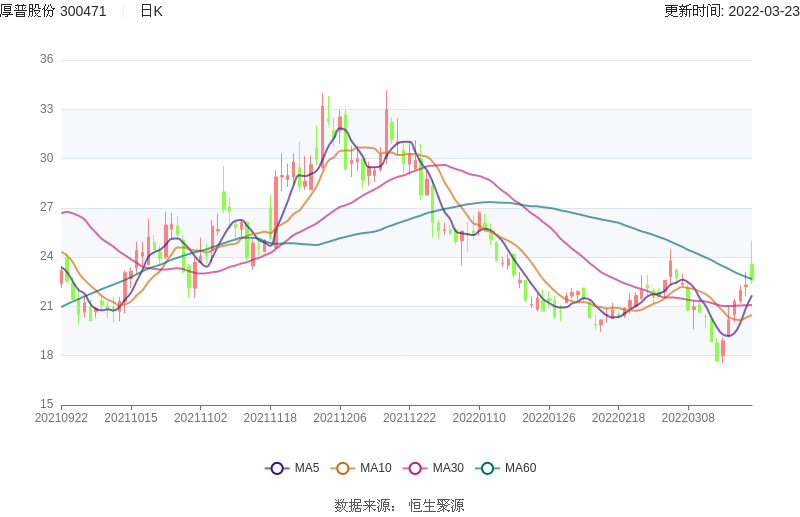The width and height of the screenshot is (800, 517).
Task: Click the last green candlestick at right edge
Action: point(751,270)
